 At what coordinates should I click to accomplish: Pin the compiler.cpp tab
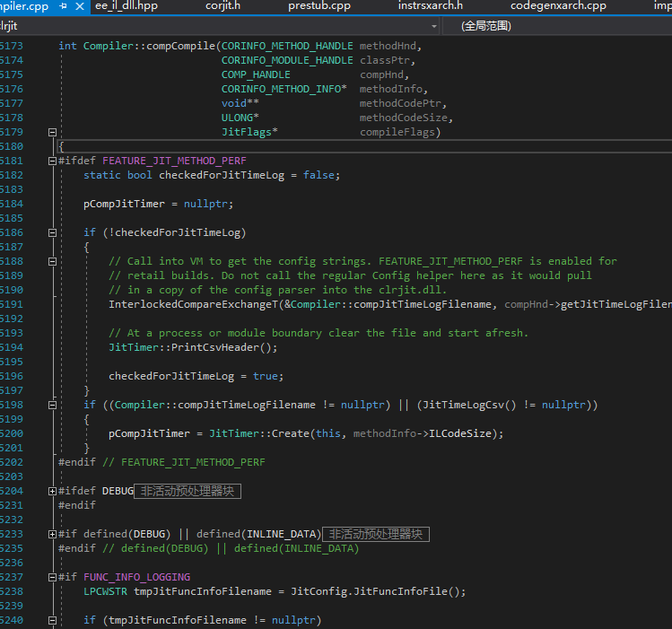tap(63, 6)
